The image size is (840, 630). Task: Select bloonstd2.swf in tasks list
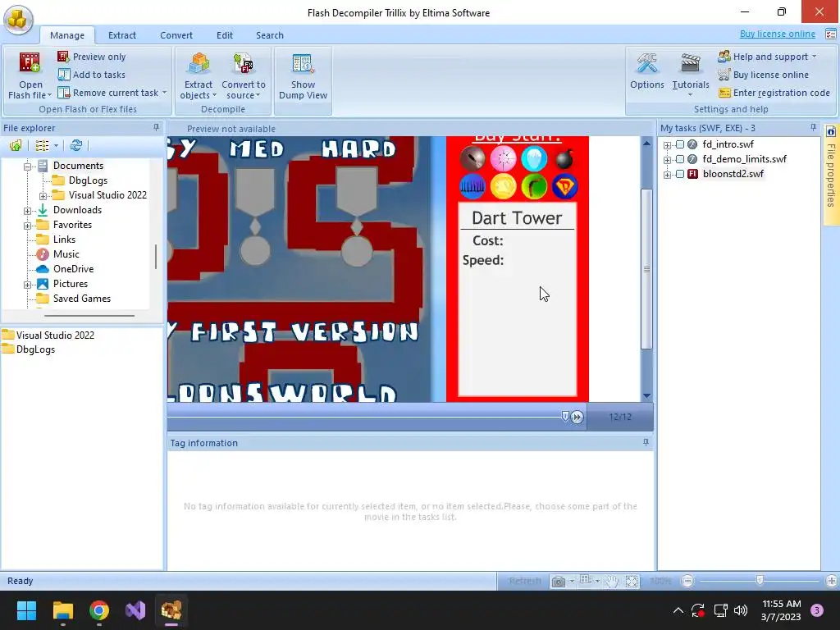[733, 174]
